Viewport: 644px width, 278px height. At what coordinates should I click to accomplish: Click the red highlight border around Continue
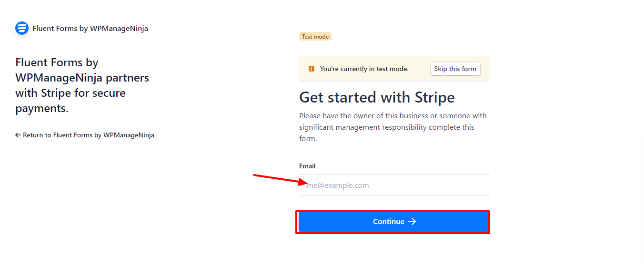tap(392, 211)
